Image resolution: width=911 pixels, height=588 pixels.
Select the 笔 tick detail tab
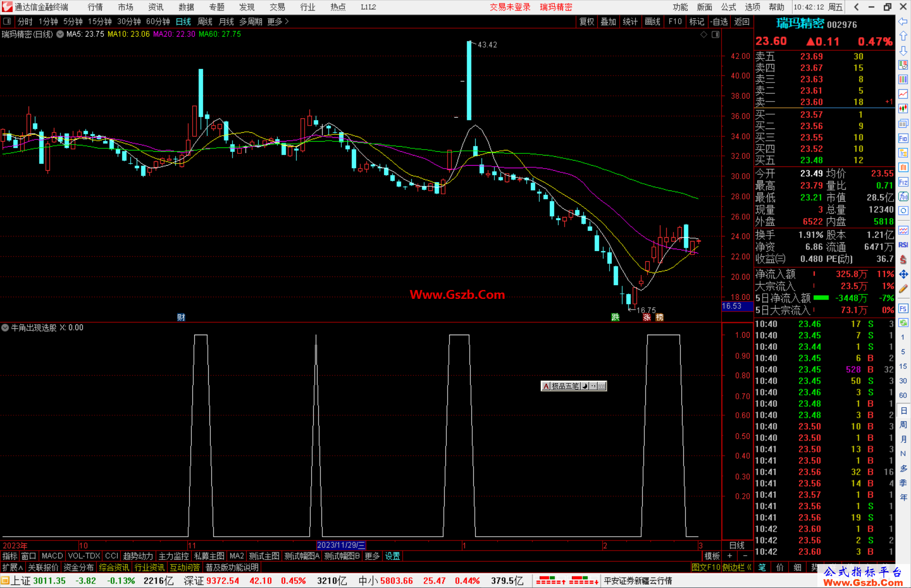(762, 567)
